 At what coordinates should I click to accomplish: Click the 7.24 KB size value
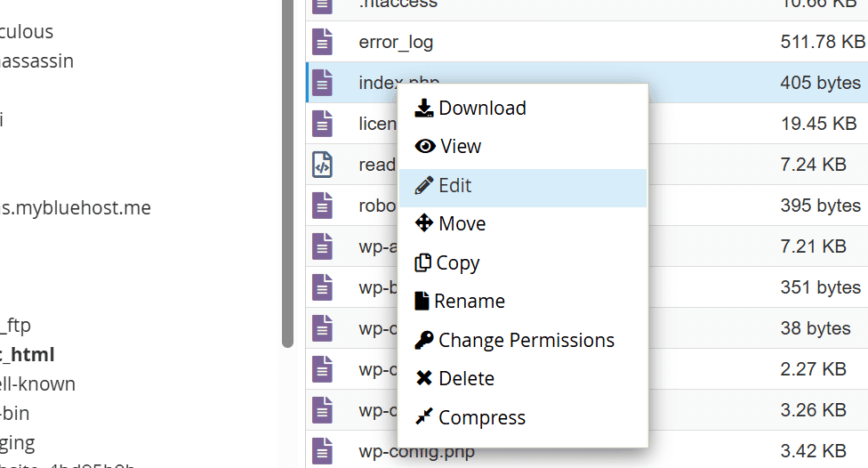tap(813, 165)
